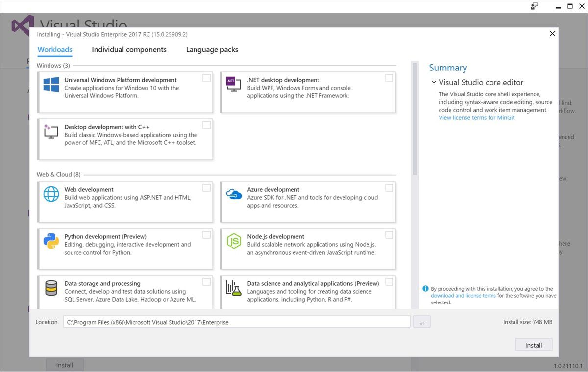Click the Install button in the dialog

click(x=534, y=345)
